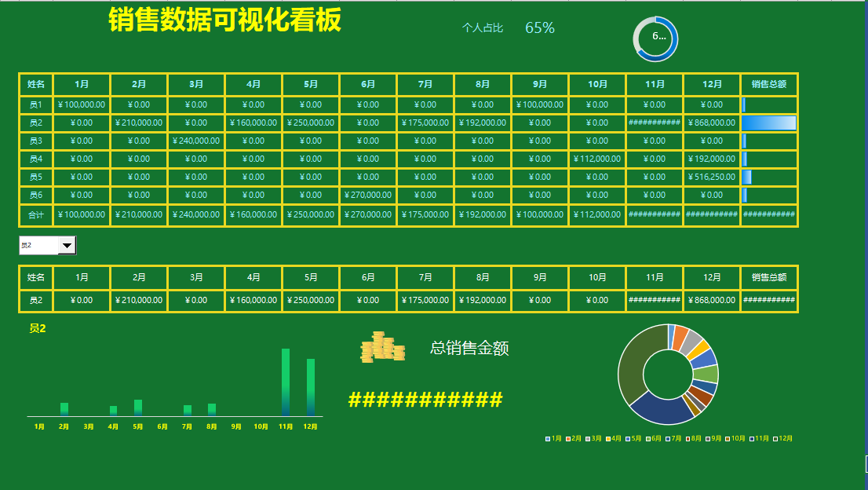Screen dimensions: 868x490
Task: Select 员1's September ¥100,000.00 cell
Action: click(x=540, y=104)
